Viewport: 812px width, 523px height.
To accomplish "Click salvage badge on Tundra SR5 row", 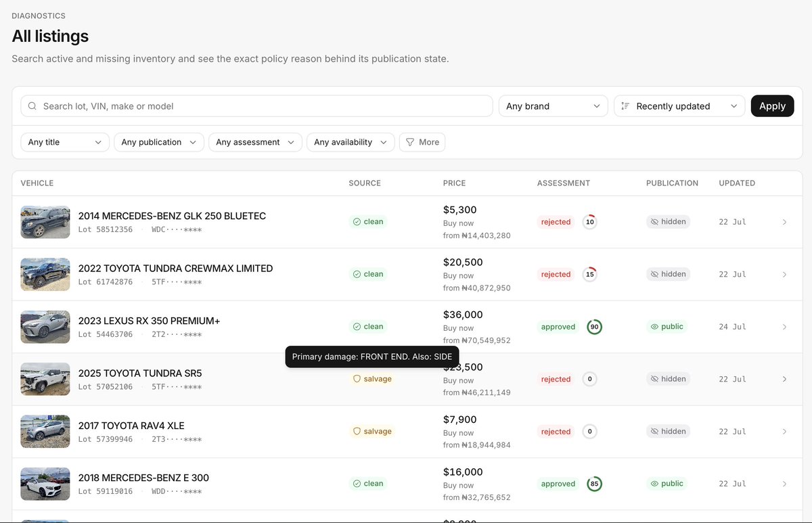I will point(372,379).
